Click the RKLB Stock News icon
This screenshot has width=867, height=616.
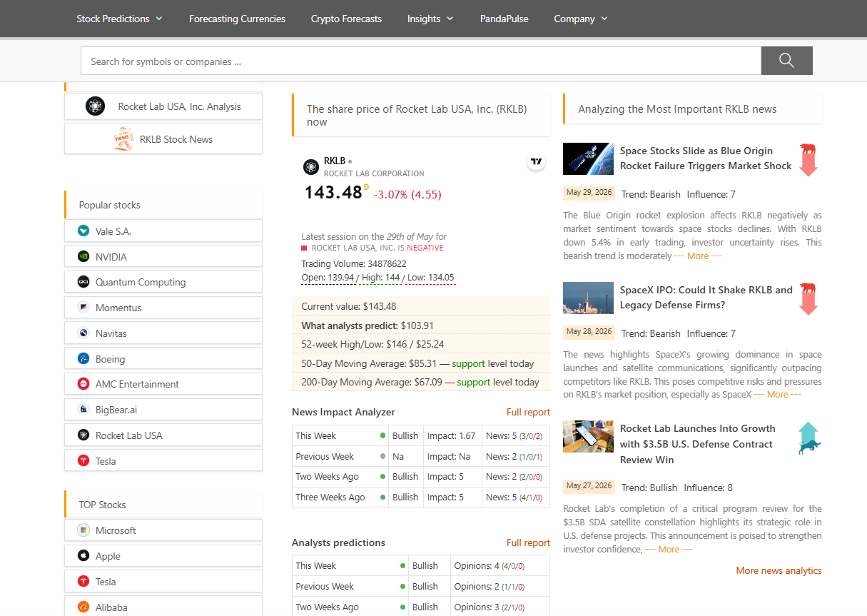(123, 139)
